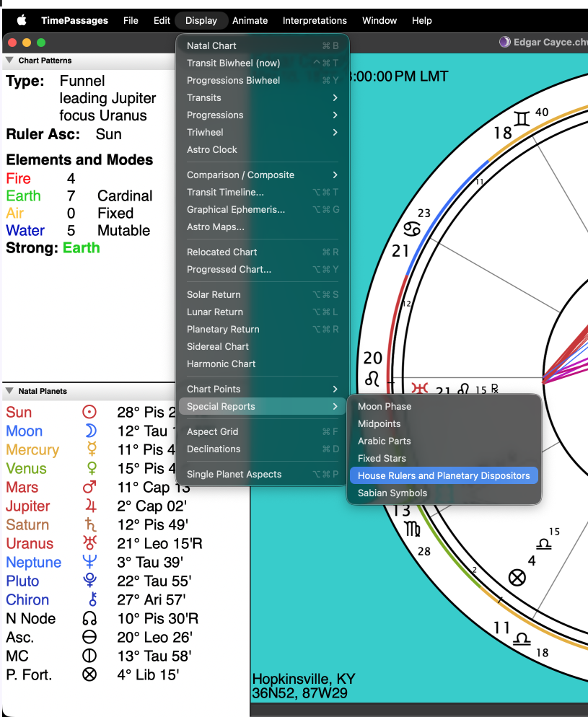
Task: Click the Ascendant glyph symbol
Action: [x=89, y=637]
